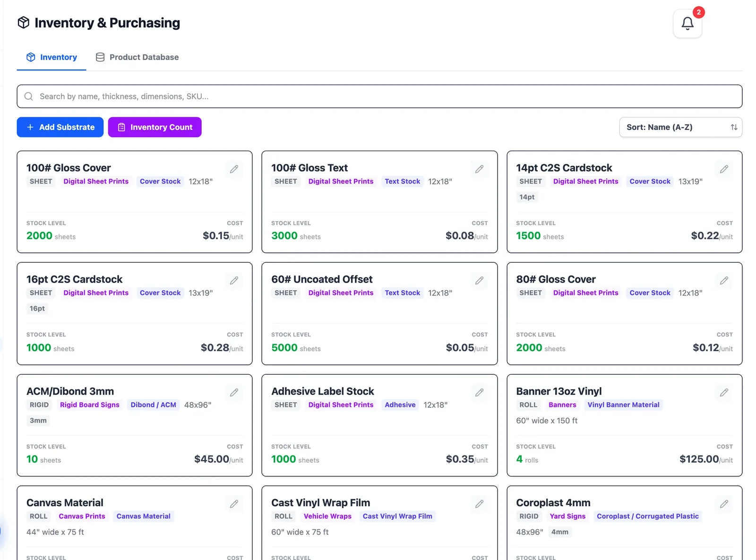Click the Yard Signs tag
Screen dimensions: 756x560
[x=567, y=517]
